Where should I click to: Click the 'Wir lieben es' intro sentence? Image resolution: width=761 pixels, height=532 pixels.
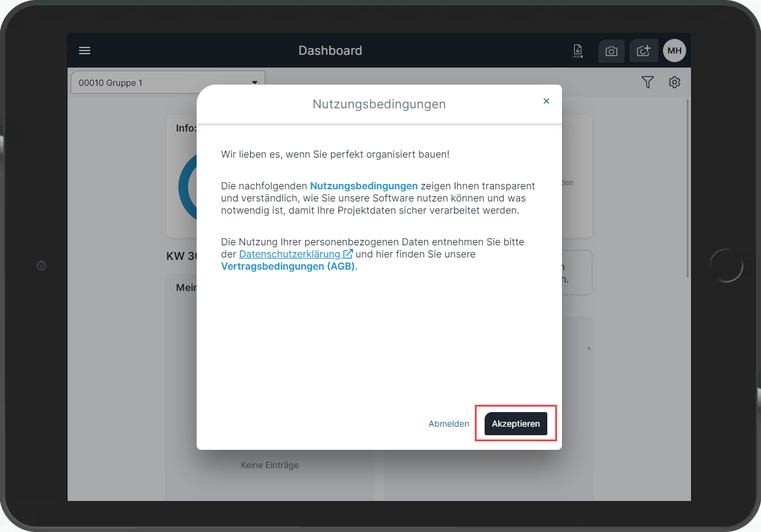(x=335, y=154)
